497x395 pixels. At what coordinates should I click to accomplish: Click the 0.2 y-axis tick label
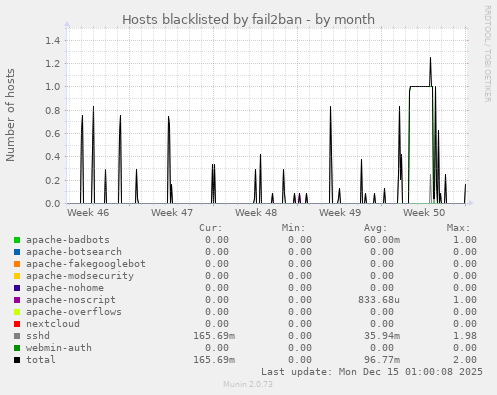(53, 180)
